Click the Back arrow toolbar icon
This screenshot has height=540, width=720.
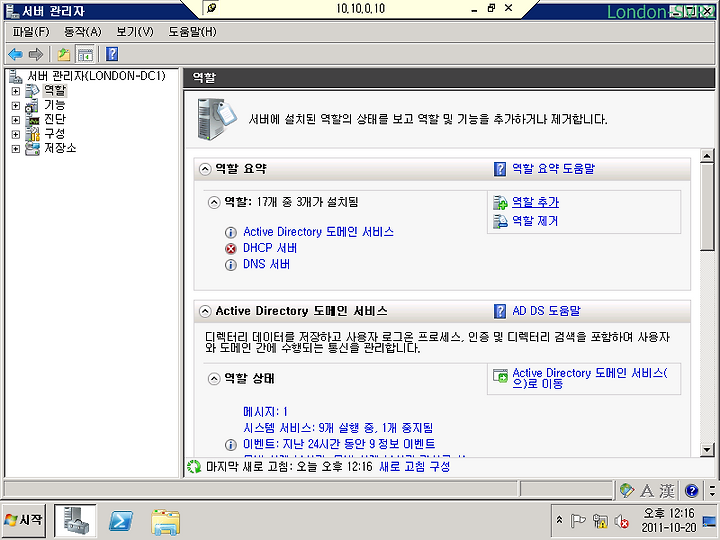pos(16,54)
